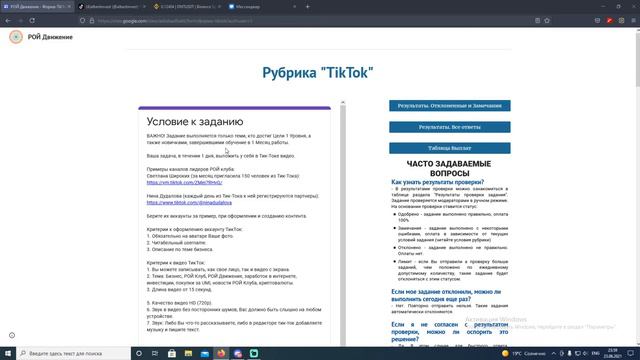Click the question Как узнать результаты проверки?
Viewport: 640px width, 360px height.
(438, 182)
